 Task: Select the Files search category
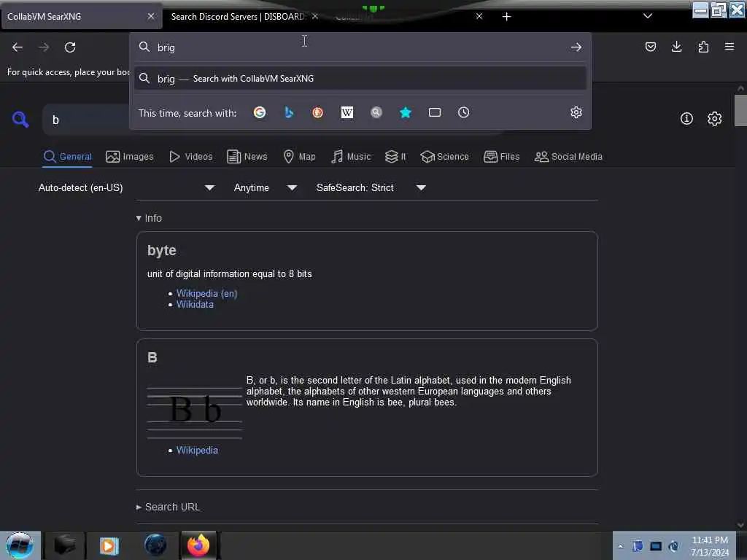click(502, 157)
